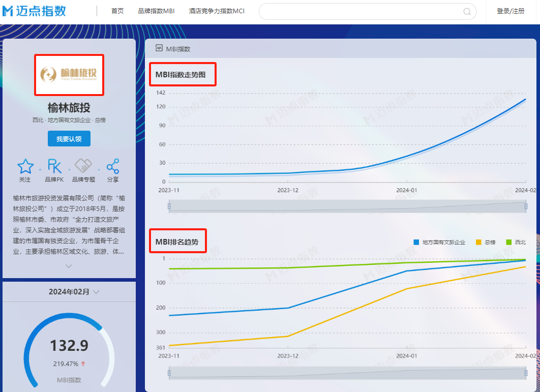This screenshot has height=392, width=540.
Task: Click the search magnifier icon
Action: click(466, 12)
